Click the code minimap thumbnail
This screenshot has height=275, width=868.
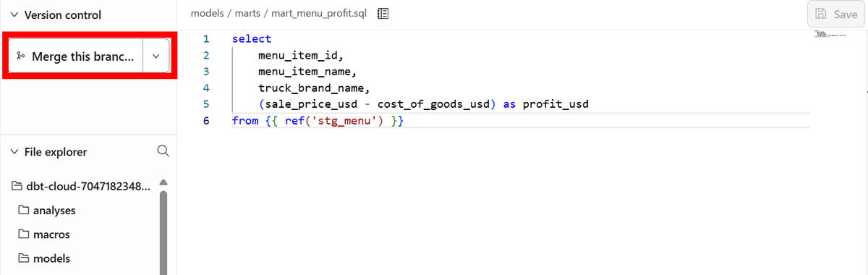(x=830, y=34)
